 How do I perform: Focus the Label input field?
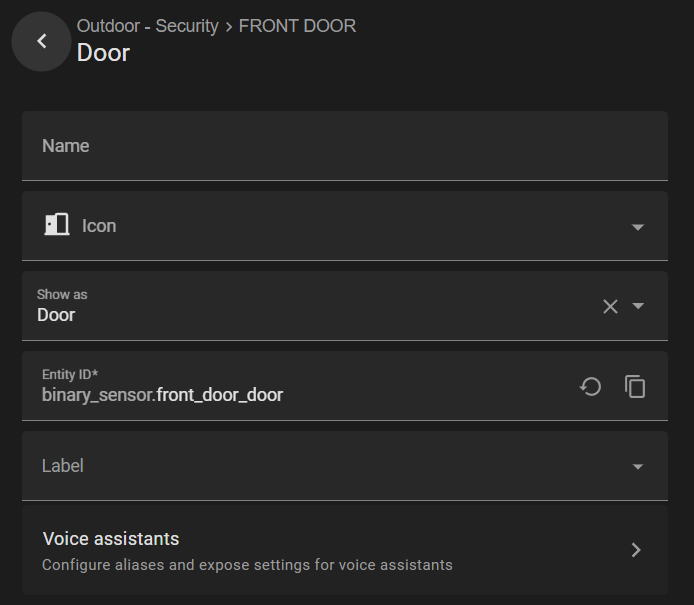(x=320, y=466)
